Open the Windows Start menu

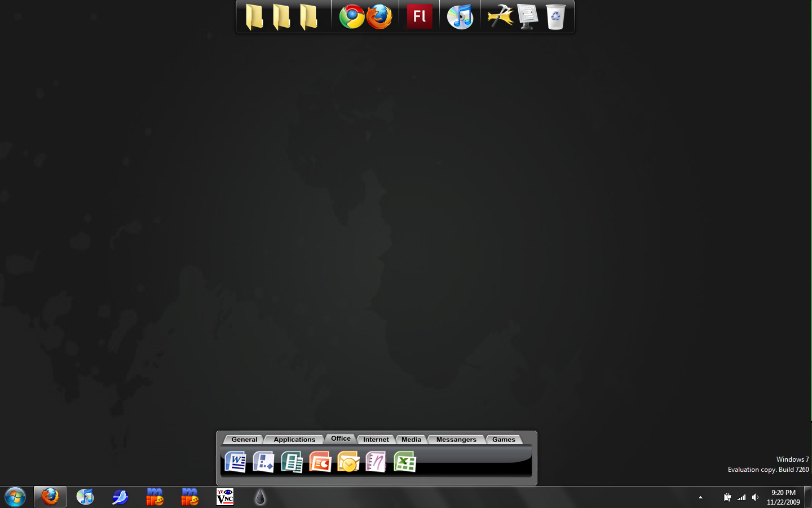pos(15,497)
